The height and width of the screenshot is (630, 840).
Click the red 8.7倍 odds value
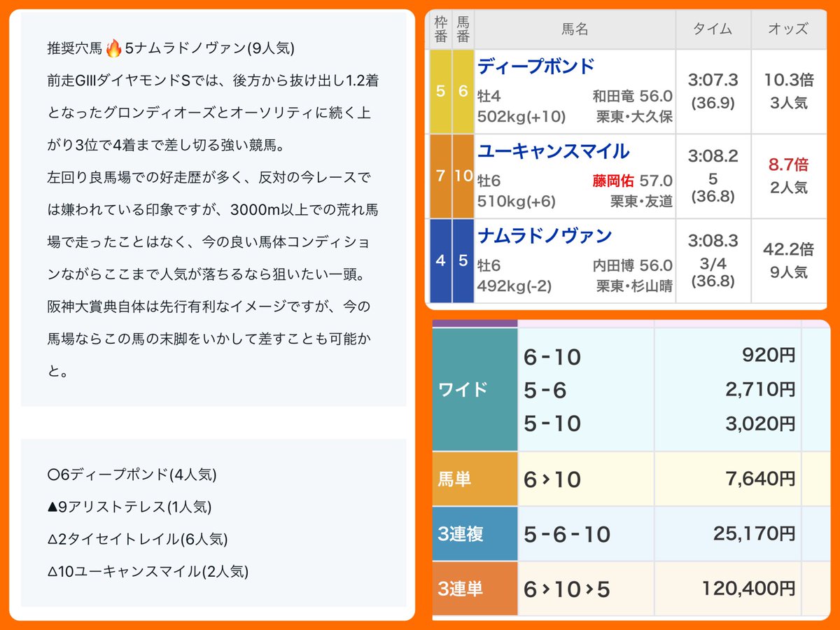click(788, 165)
